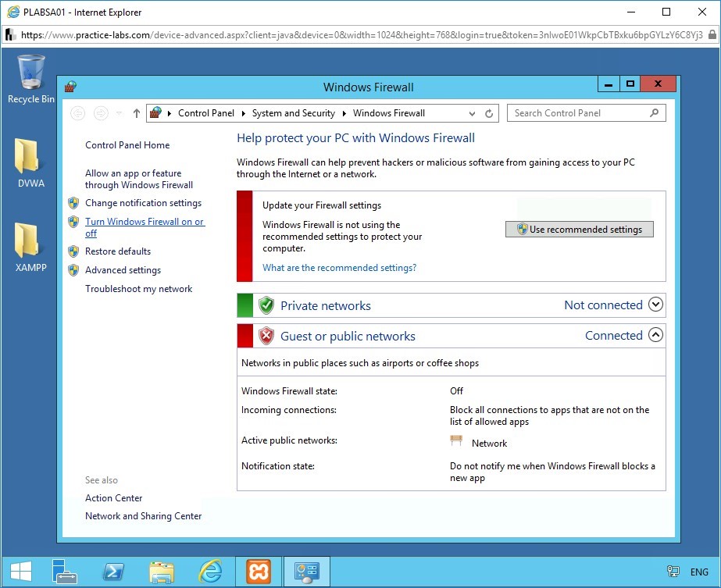Click the Windows Firewall breadcrumb item
The width and height of the screenshot is (721, 588).
(388, 113)
